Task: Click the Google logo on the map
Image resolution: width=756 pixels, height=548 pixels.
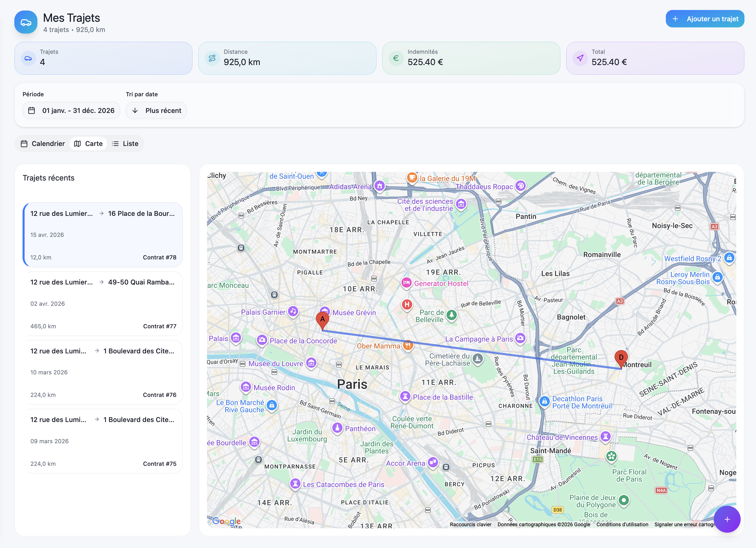Action: [x=226, y=521]
